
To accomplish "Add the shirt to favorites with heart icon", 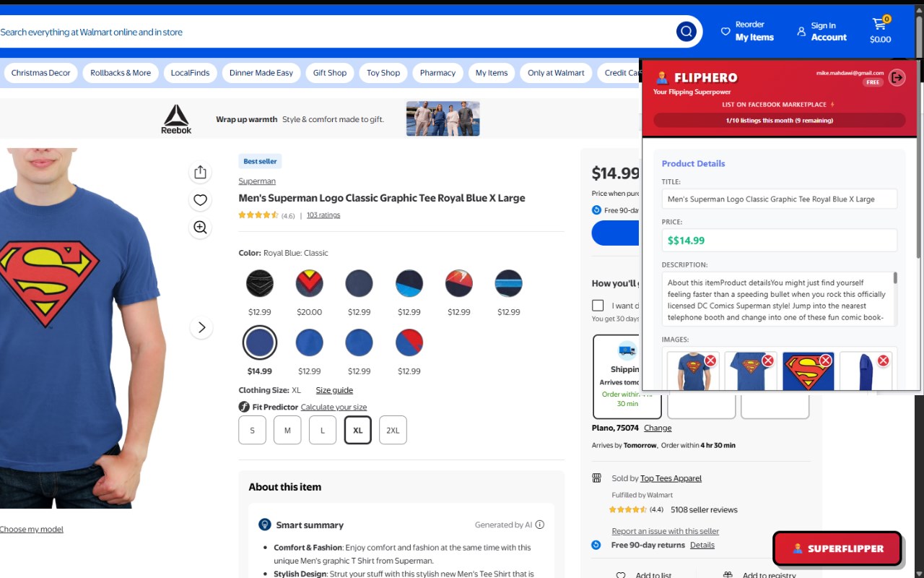I will pyautogui.click(x=201, y=200).
